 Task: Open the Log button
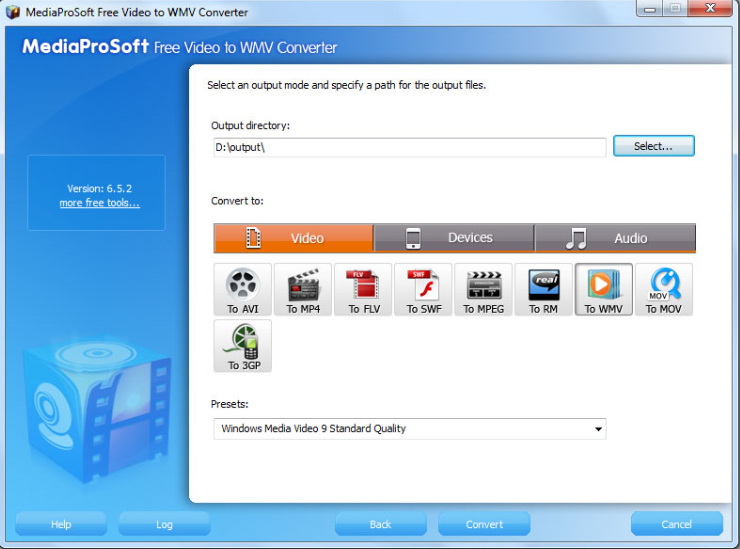point(164,524)
